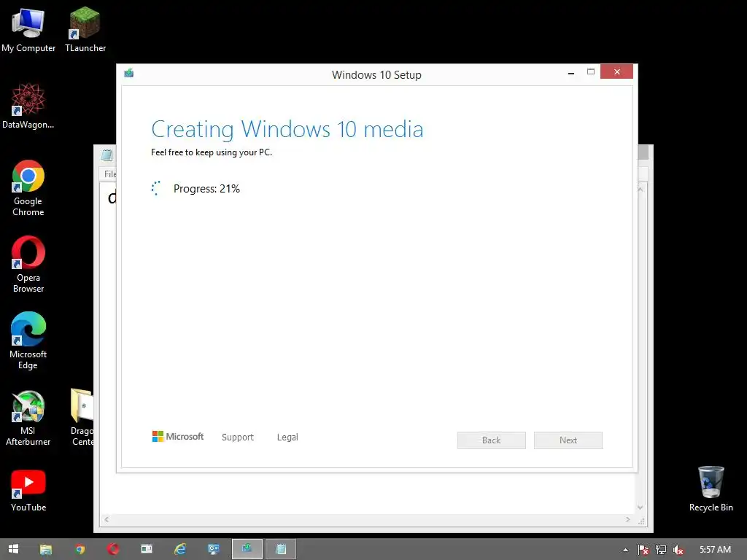This screenshot has height=560, width=747.
Task: Click 'Feel free to keep using your PC.'
Action: click(x=212, y=152)
